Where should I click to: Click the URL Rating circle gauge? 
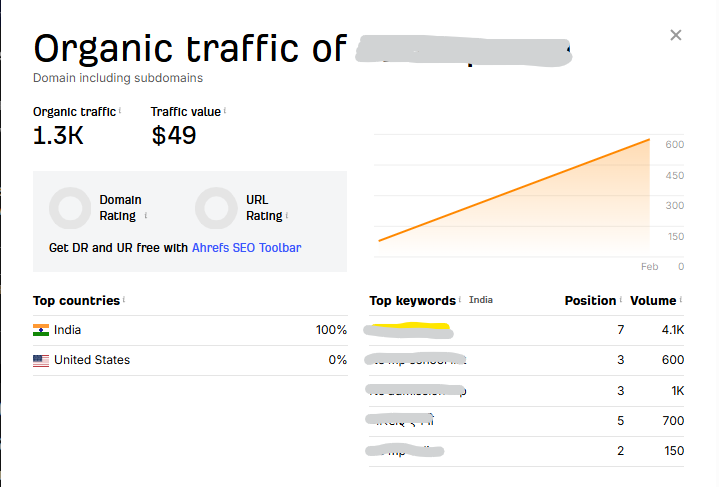(216, 208)
